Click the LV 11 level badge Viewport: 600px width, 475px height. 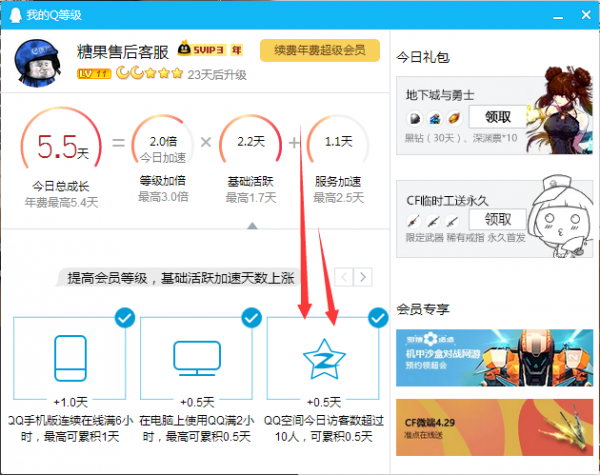click(94, 73)
